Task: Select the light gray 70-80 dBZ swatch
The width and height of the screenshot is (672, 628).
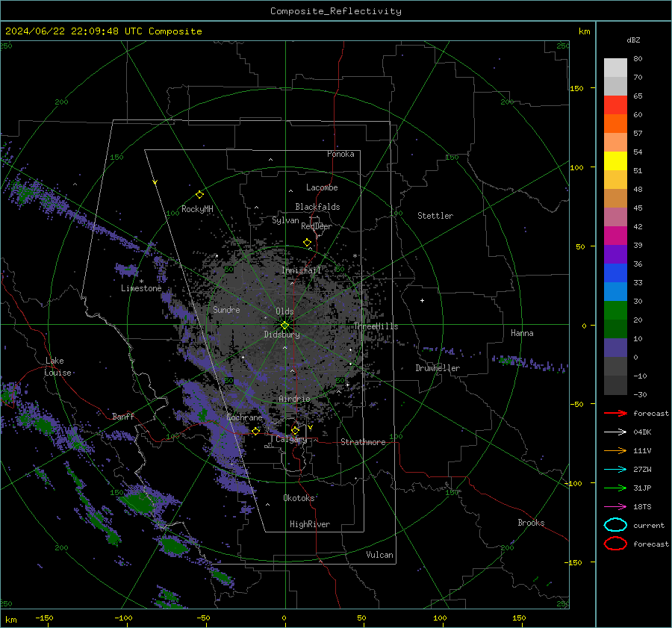Action: click(x=615, y=68)
